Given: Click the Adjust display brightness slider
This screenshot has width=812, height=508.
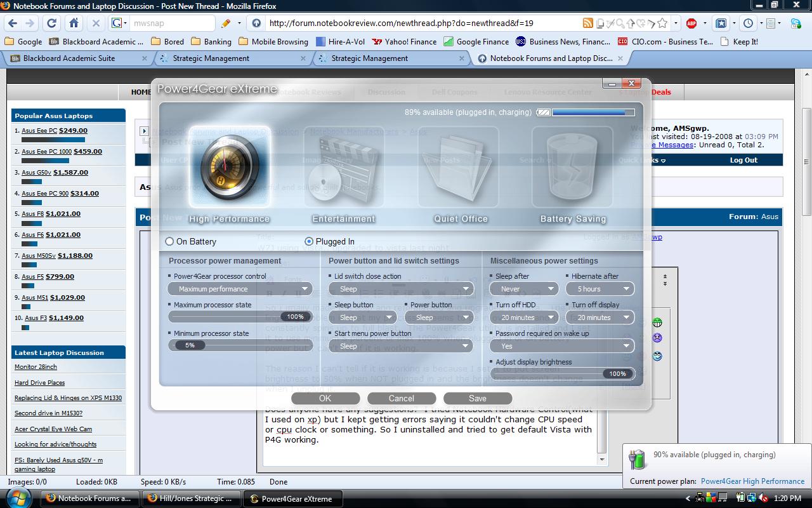Looking at the screenshot, I should point(562,374).
